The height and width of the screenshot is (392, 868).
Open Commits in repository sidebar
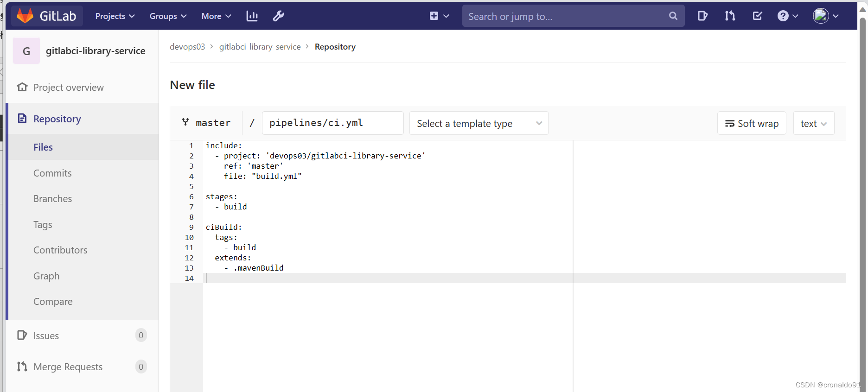pyautogui.click(x=52, y=173)
